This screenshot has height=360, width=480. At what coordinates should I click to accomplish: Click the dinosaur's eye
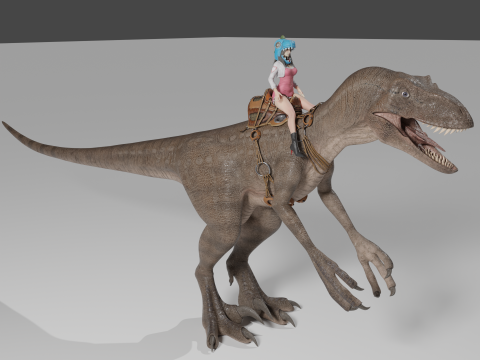coord(405,94)
